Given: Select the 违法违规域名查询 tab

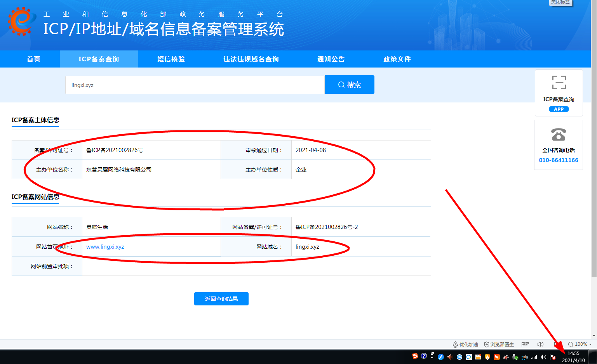Looking at the screenshot, I should coord(251,59).
